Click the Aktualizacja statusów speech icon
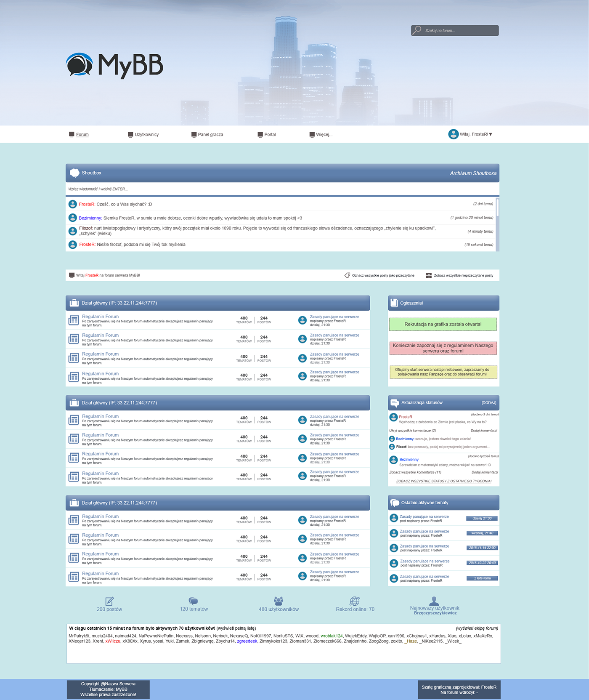This screenshot has height=700, width=589. [395, 403]
